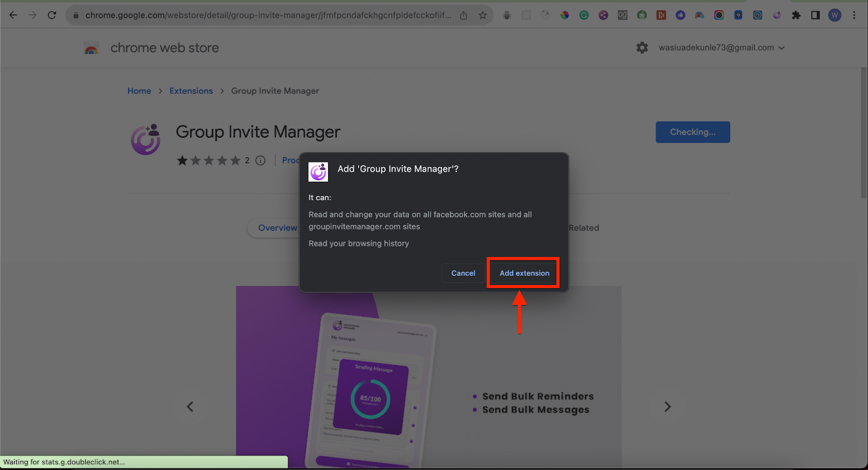Open the car extension icon
Viewport: 868px width, 470px height.
click(x=700, y=15)
